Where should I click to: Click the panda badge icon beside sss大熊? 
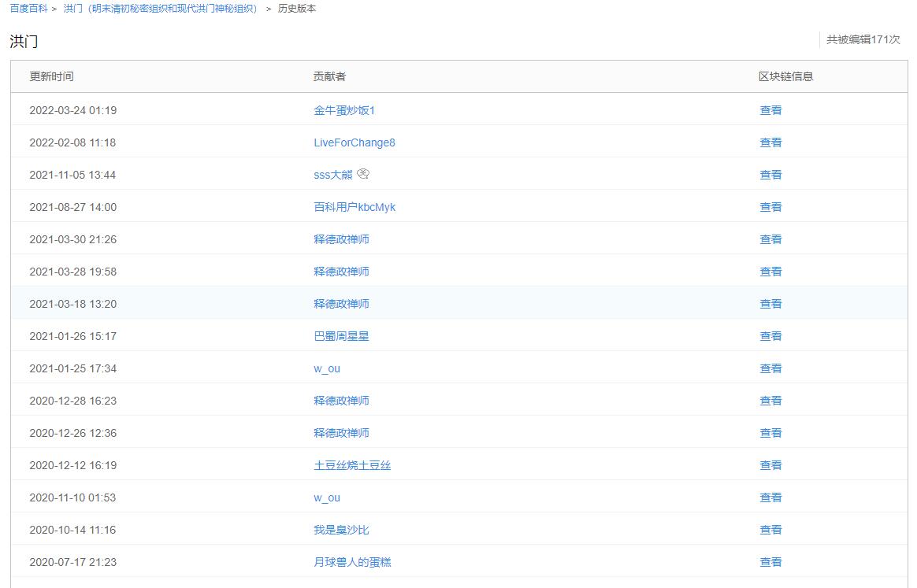pos(363,174)
